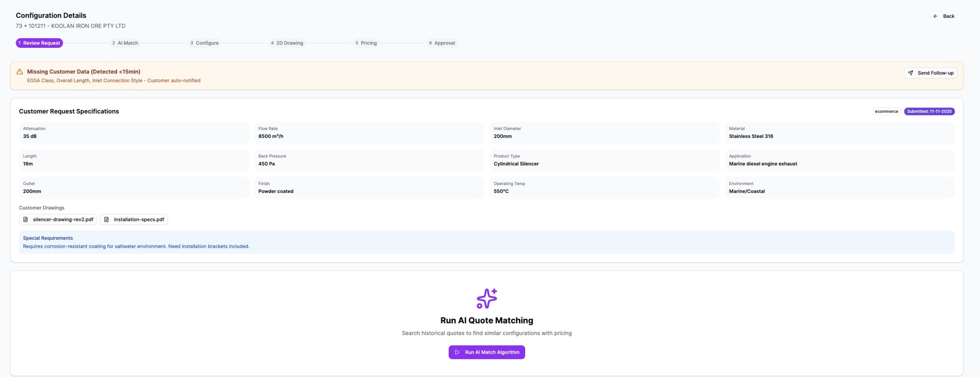
Task: Click the Submitted: 11-11-2025 badge
Action: [x=930, y=111]
